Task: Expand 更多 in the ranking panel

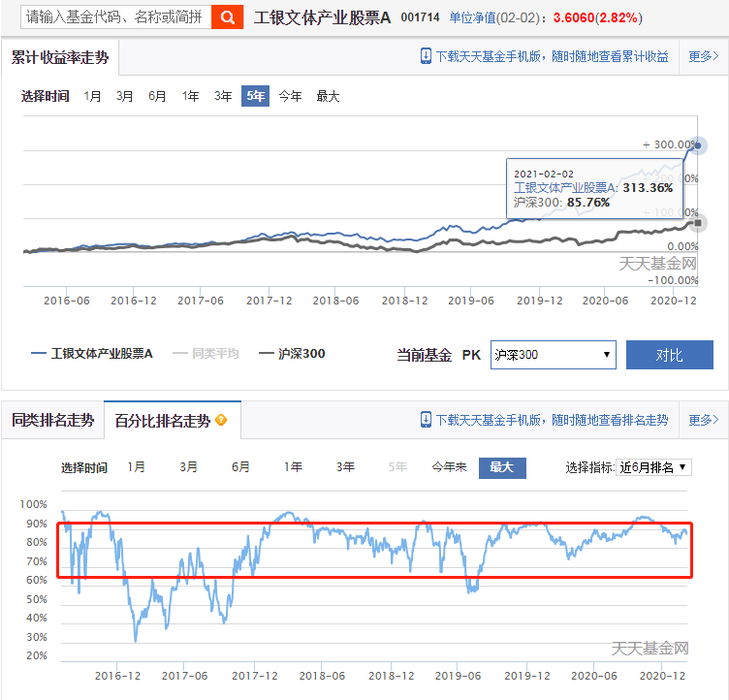Action: [703, 420]
